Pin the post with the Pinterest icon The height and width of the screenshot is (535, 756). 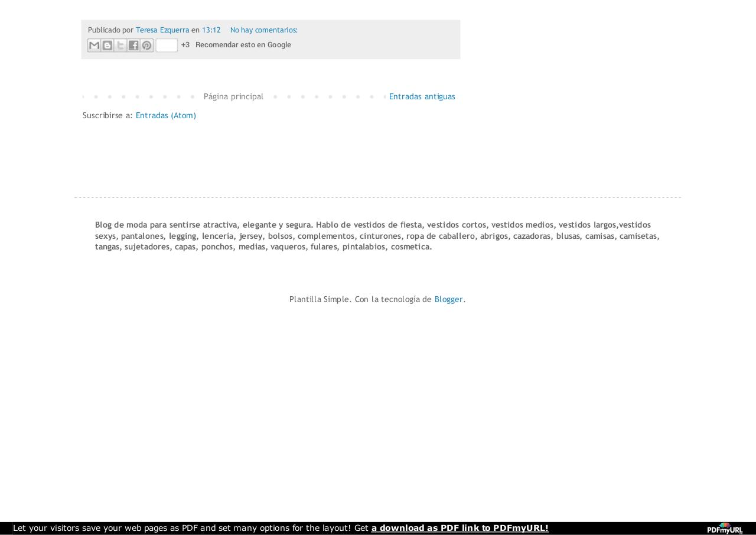[146, 45]
